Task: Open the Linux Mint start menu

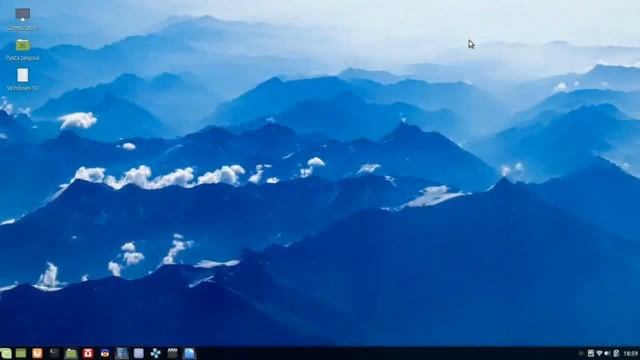Action: tap(5, 353)
